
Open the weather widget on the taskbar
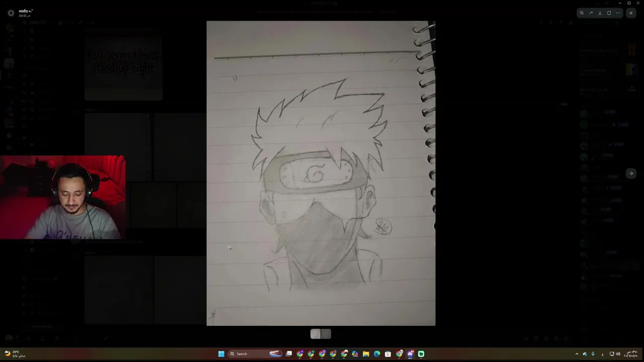(15, 354)
